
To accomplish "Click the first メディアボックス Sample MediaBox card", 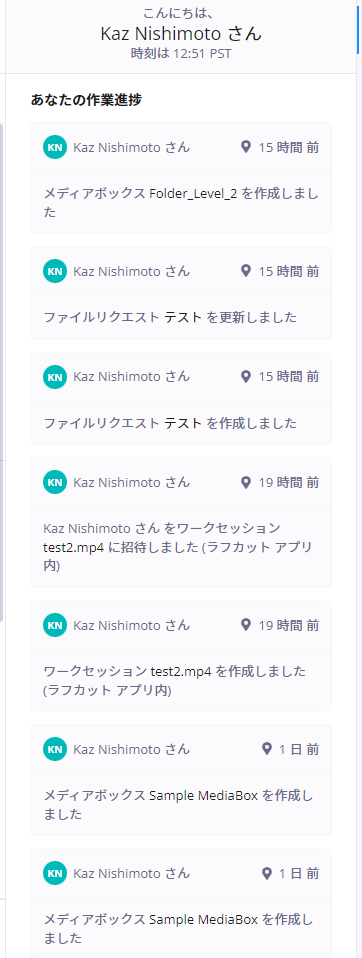I will (x=181, y=780).
